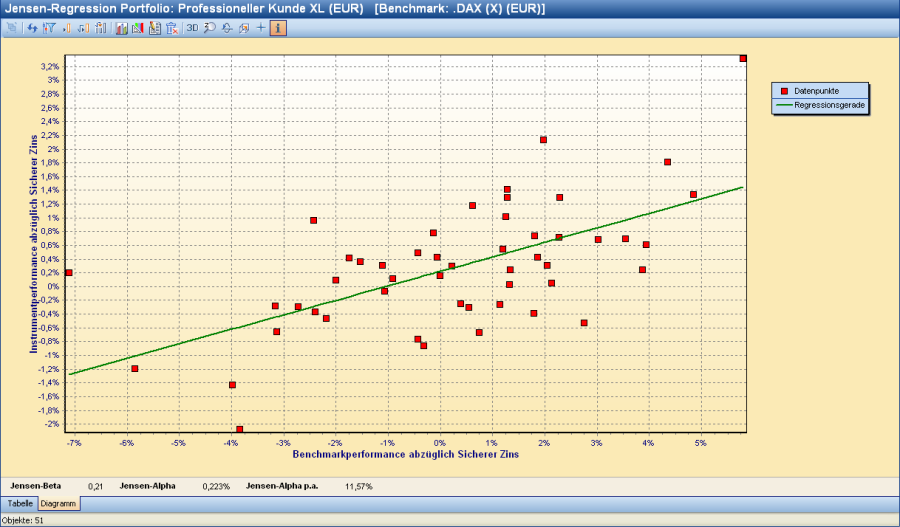Viewport: 900px width, 527px height.
Task: Click the chart rotate tool icon
Action: click(226, 28)
